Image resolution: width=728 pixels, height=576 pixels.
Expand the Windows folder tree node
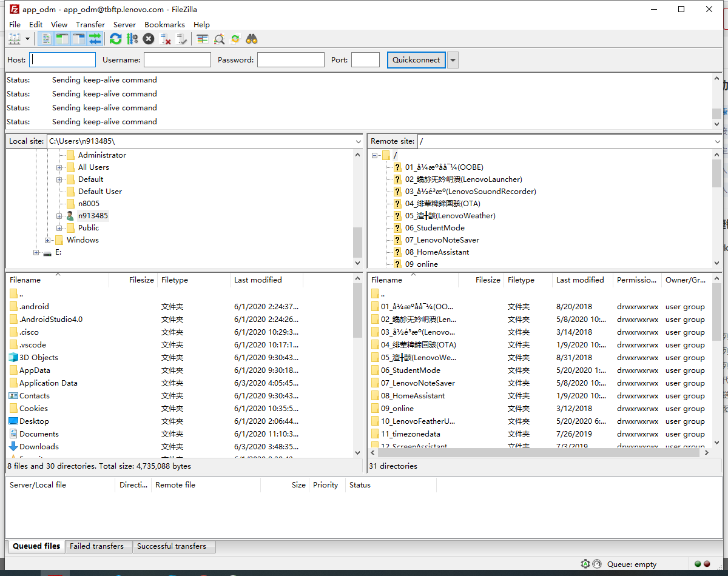coord(48,240)
